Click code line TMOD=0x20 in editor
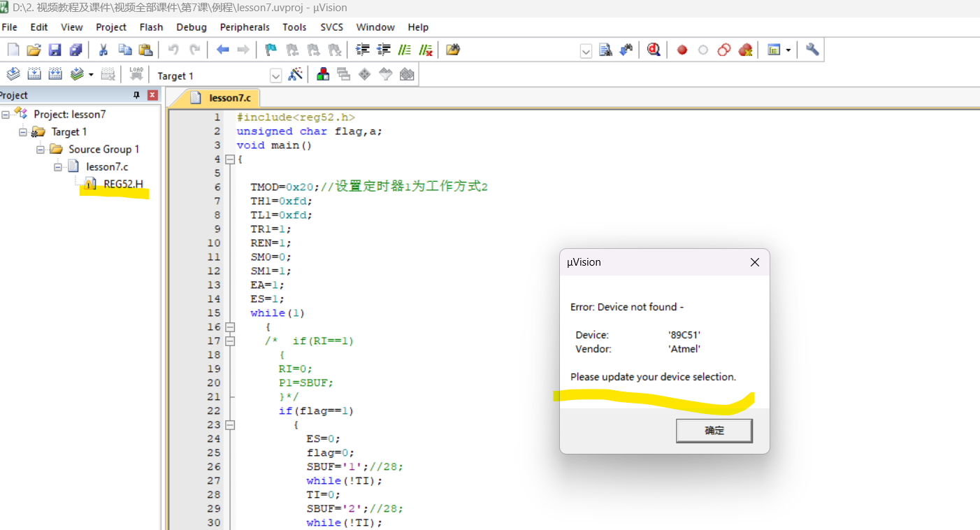Image resolution: width=980 pixels, height=530 pixels. 369,187
